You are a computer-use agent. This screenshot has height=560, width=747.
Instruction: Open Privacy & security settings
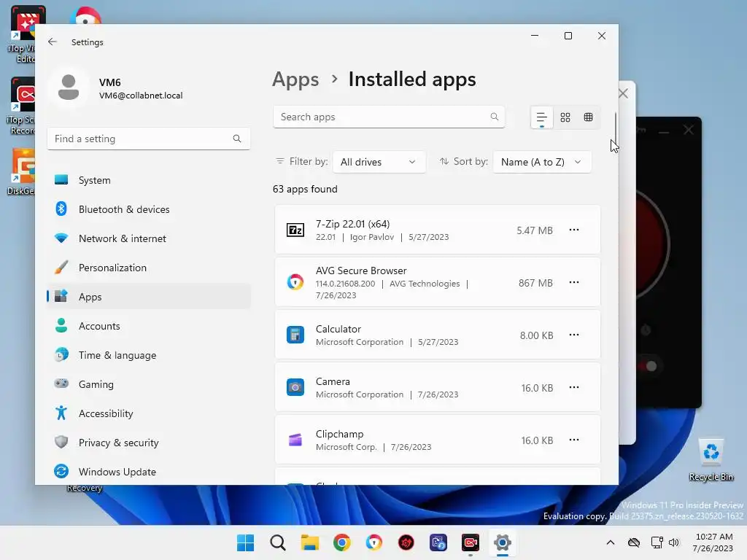(149, 443)
